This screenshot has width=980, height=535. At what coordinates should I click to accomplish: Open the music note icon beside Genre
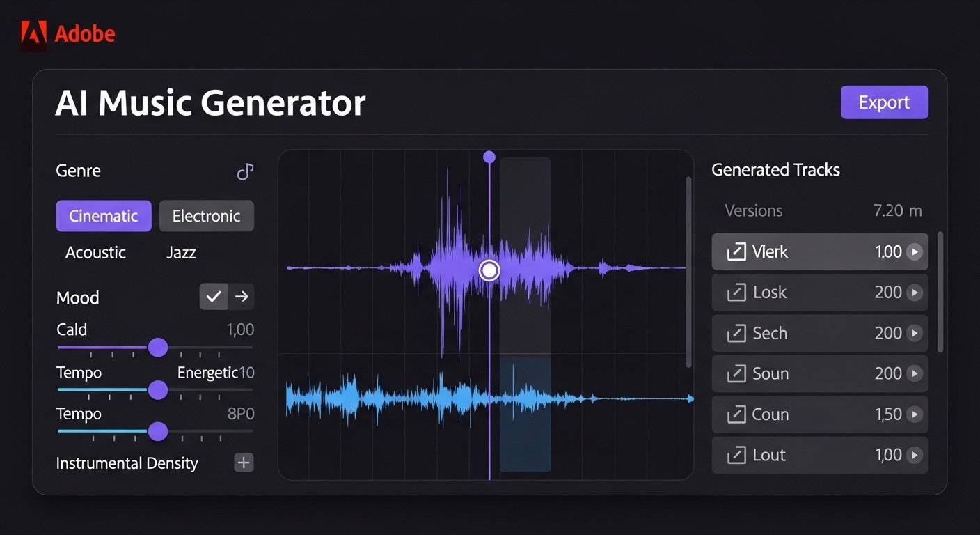[244, 171]
